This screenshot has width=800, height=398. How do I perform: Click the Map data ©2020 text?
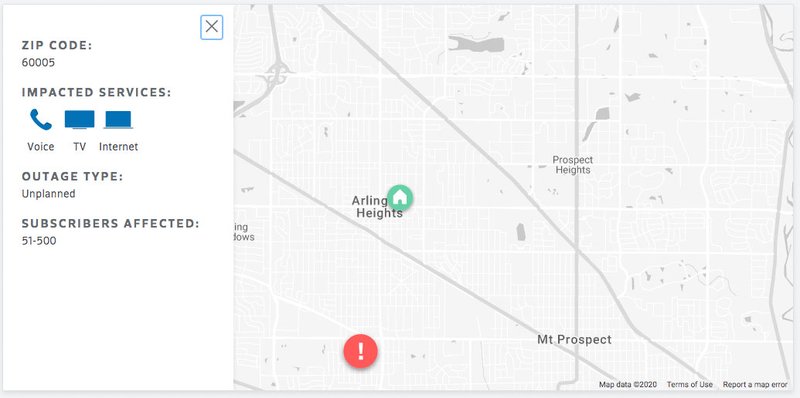pos(628,385)
